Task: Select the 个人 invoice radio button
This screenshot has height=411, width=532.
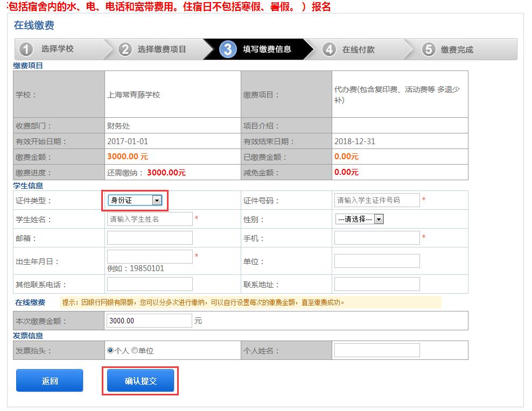Action: [x=110, y=350]
